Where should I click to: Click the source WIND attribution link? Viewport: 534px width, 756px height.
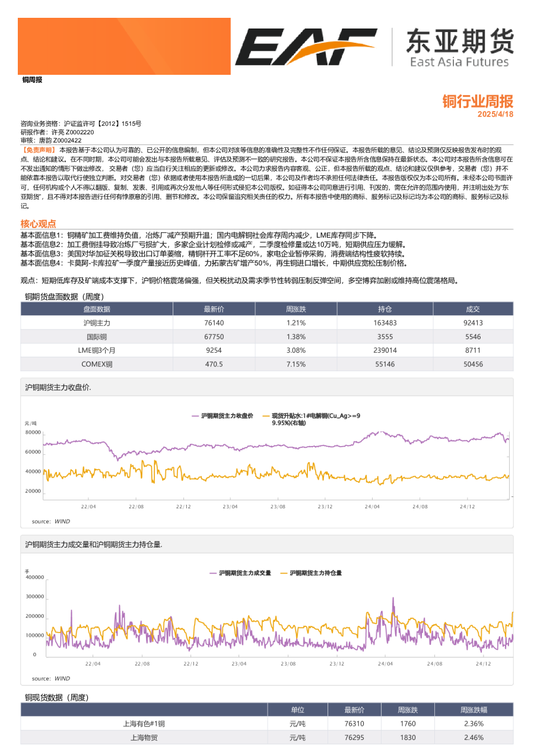[50, 521]
